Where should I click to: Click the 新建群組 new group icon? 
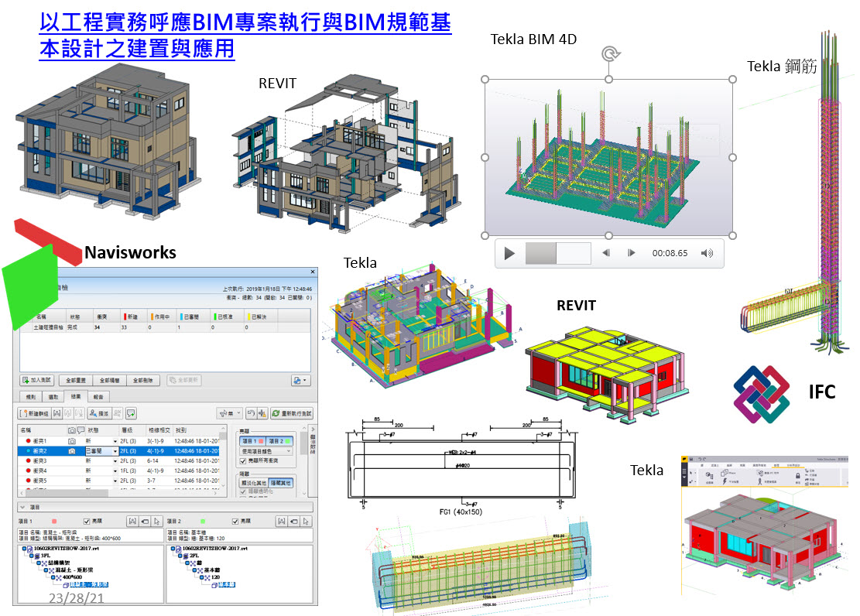tap(35, 413)
